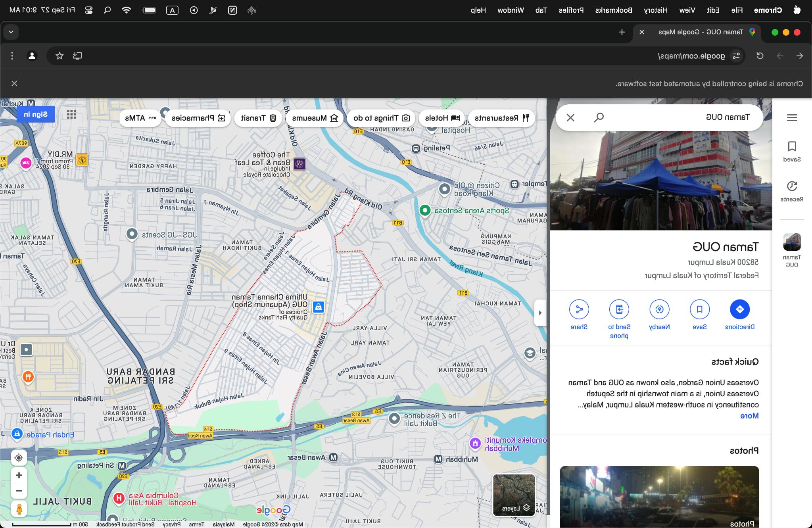Open the Terms link in map footer
The width and height of the screenshot is (812, 528).
click(x=196, y=524)
